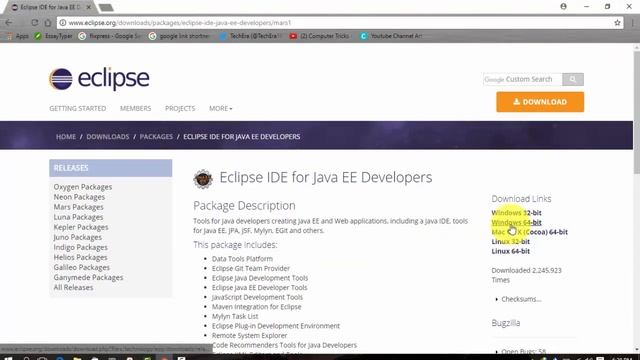Open the PROJECTS menu item
The height and width of the screenshot is (360, 640).
click(180, 108)
